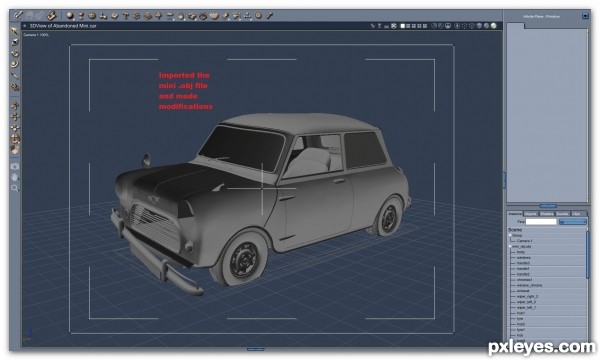Image resolution: width=600 pixels, height=360 pixels.
Task: Select the camera photo tool in left toolbar
Action: pos(15,166)
